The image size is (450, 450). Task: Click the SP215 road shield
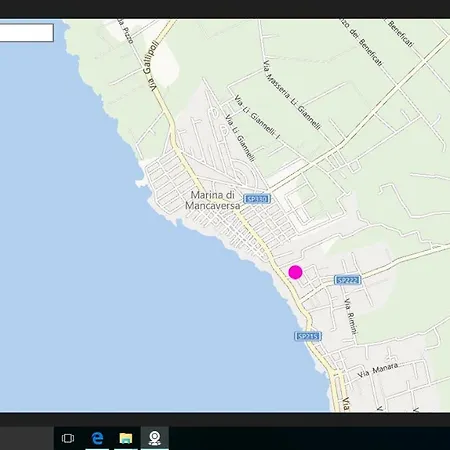click(x=308, y=336)
